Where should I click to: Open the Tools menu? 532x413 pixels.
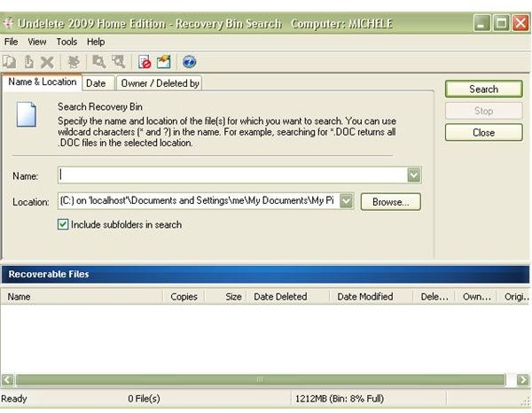tap(66, 42)
